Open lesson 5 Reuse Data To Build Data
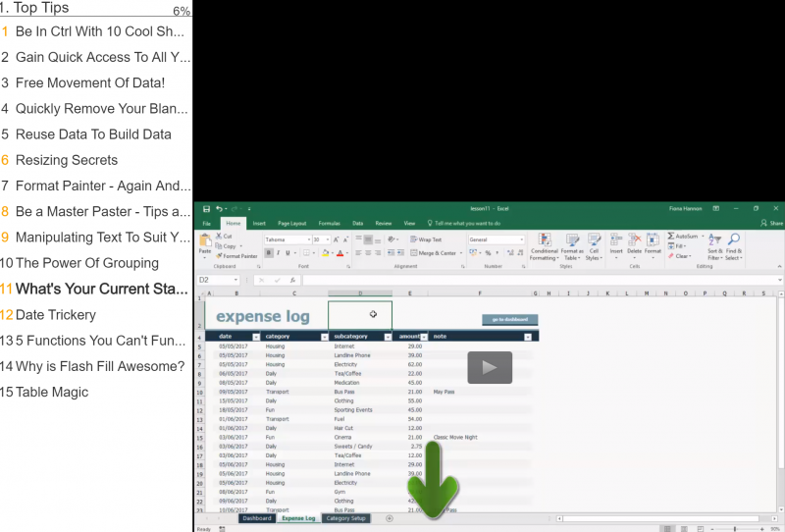Image resolution: width=785 pixels, height=532 pixels. pos(86,134)
